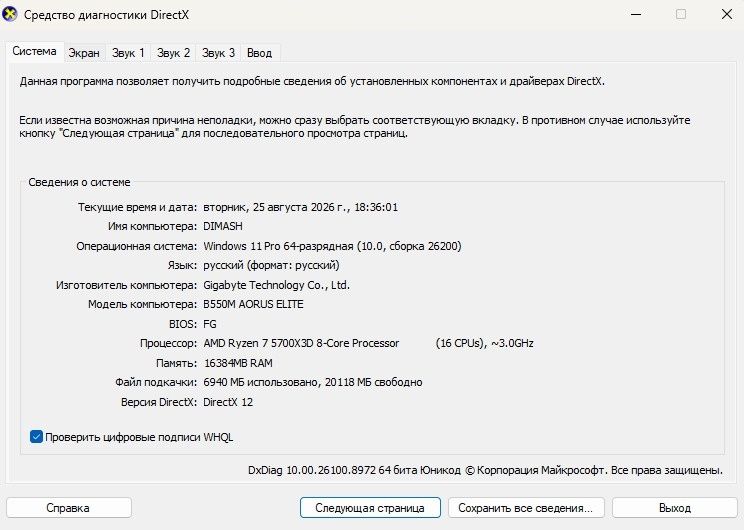Minimize the DirectX diagnostic window
This screenshot has width=744, height=530.
coord(636,14)
